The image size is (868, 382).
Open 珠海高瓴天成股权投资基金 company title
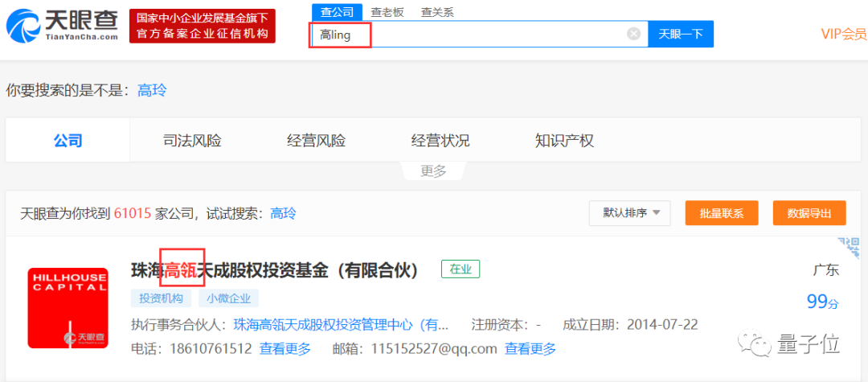click(275, 270)
